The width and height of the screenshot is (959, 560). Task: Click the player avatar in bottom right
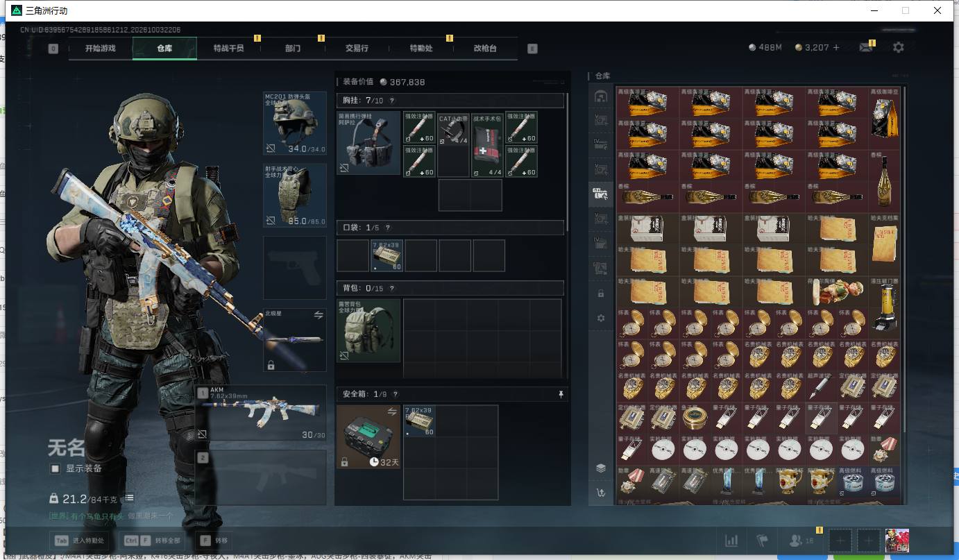click(897, 540)
